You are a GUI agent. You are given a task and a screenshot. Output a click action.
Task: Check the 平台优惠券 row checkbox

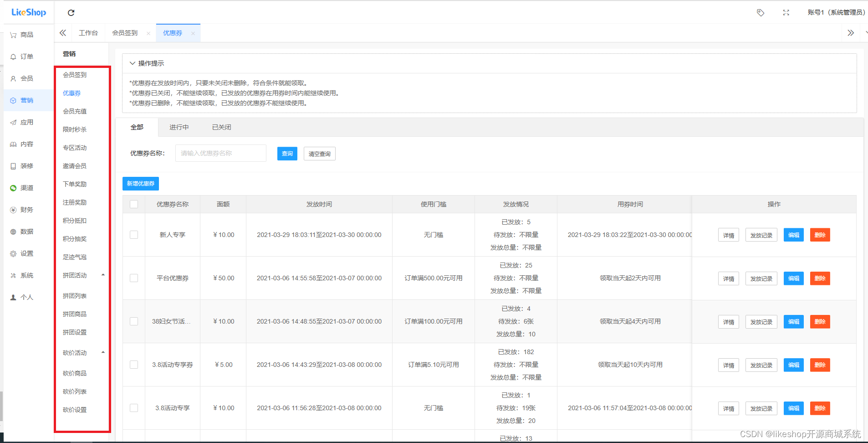click(134, 278)
